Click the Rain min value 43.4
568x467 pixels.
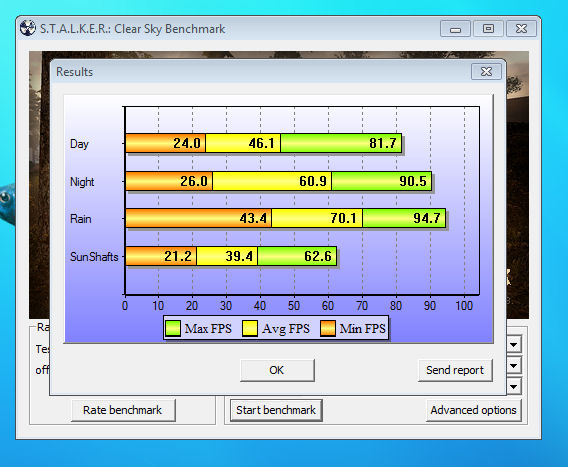pyautogui.click(x=253, y=218)
